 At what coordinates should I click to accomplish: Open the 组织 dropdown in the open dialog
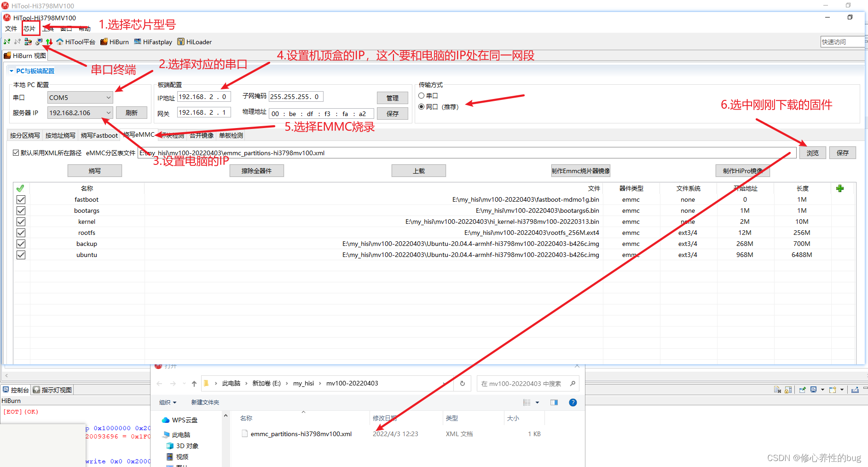pos(168,403)
